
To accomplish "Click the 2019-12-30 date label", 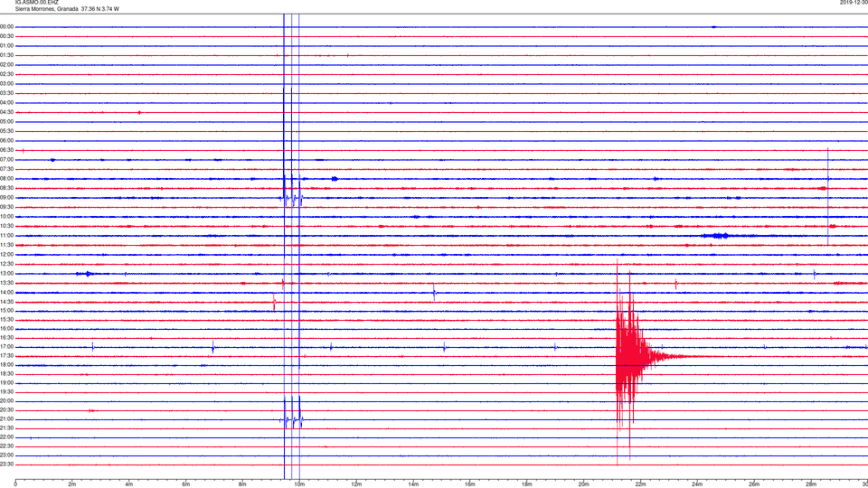I will click(x=854, y=2).
